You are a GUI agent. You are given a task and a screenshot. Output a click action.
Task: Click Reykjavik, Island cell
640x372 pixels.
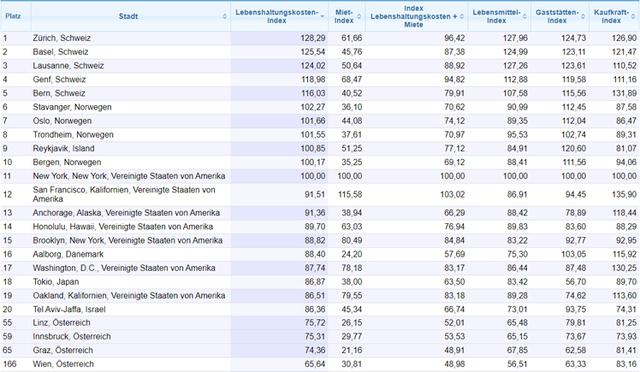pos(131,149)
